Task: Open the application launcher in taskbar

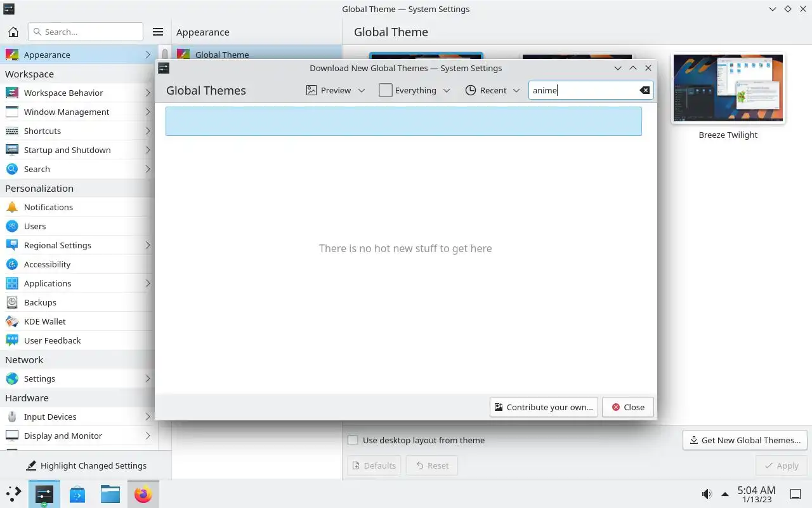Action: coord(13,493)
